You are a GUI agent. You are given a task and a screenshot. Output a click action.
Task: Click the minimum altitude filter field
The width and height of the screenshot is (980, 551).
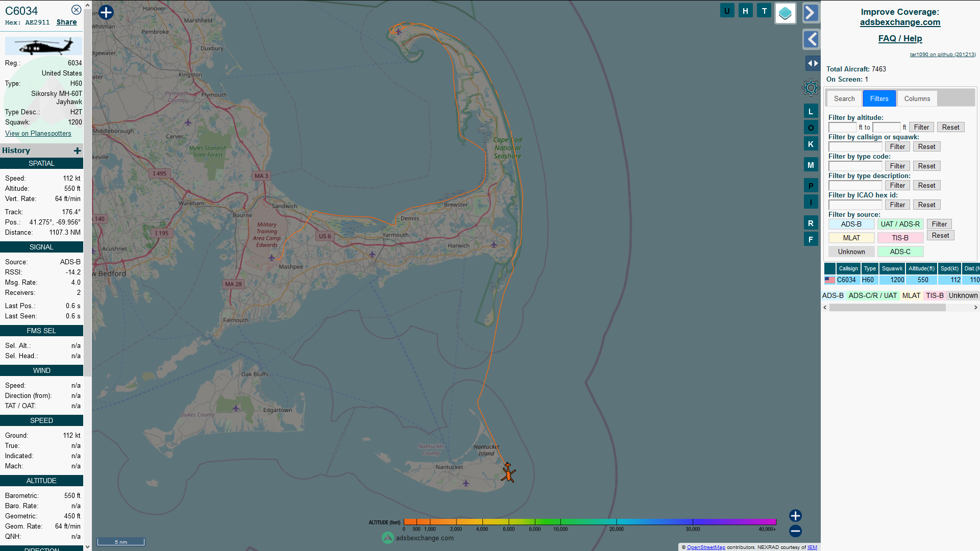point(842,127)
